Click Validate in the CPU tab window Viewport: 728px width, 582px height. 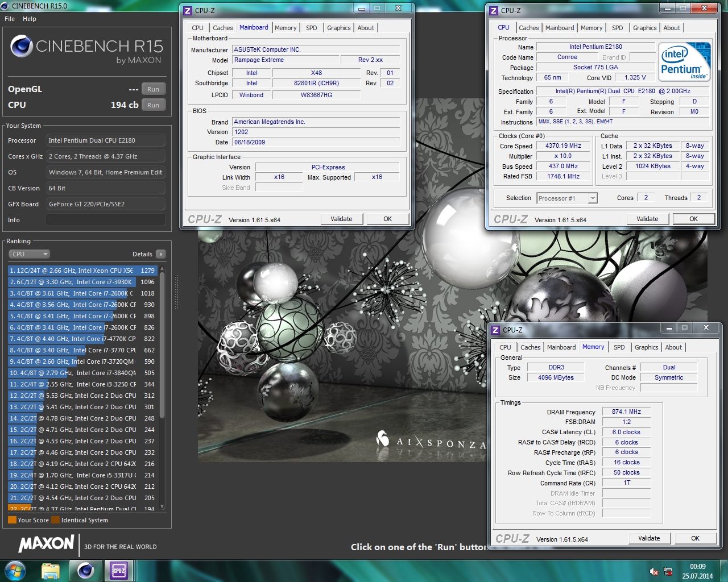pyautogui.click(x=647, y=219)
